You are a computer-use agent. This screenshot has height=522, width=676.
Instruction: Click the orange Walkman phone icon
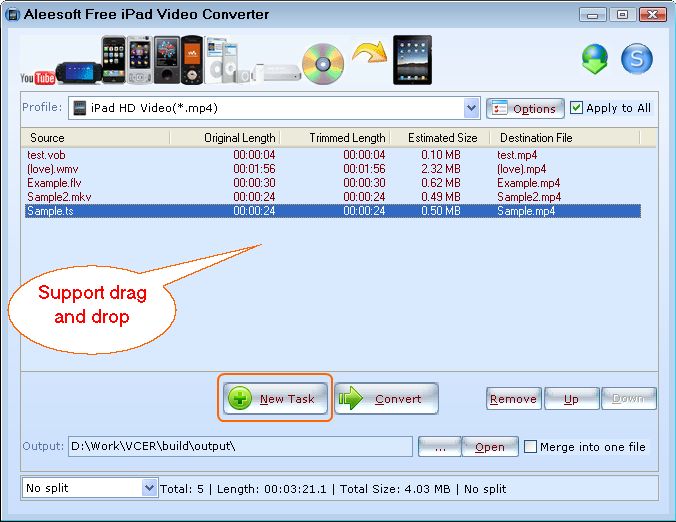[x=192, y=60]
